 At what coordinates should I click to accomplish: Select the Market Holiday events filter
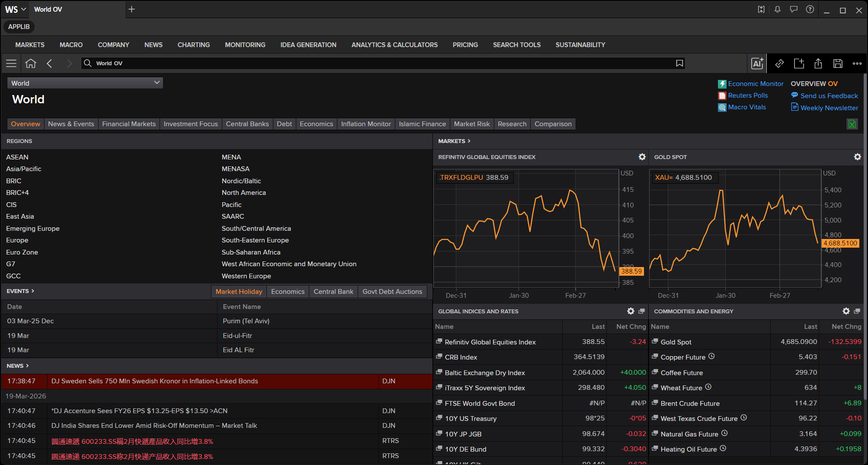click(239, 292)
